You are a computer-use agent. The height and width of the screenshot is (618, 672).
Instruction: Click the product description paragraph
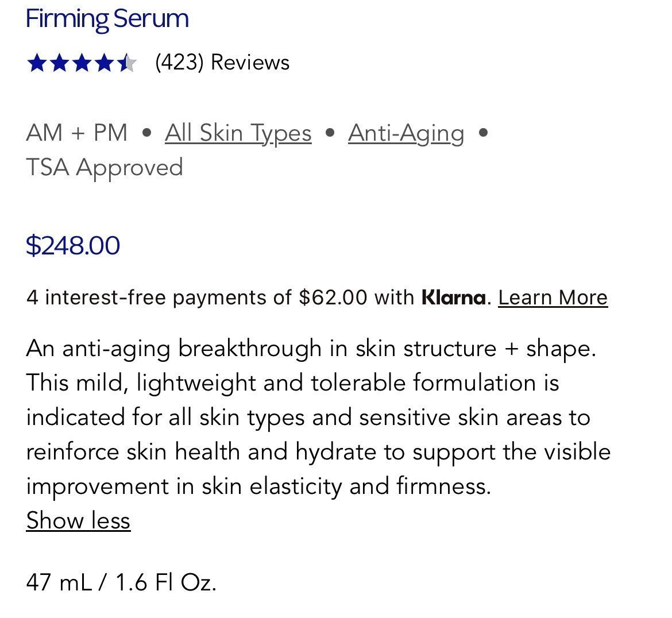pos(318,417)
